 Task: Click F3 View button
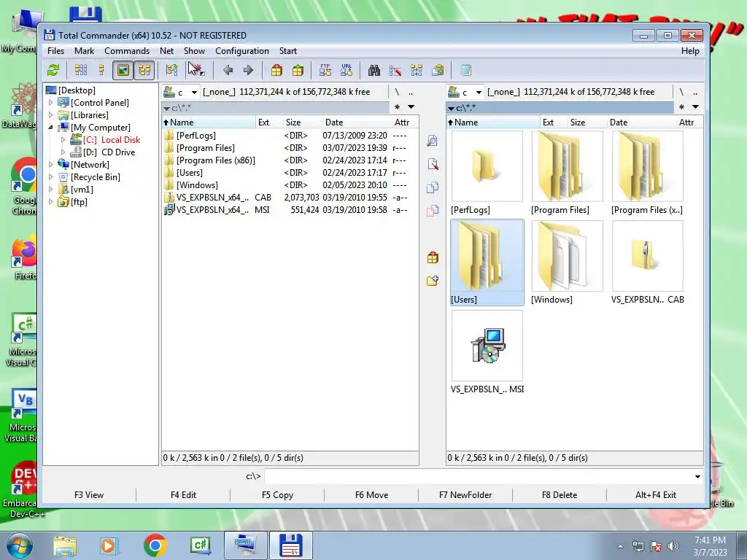tap(89, 495)
